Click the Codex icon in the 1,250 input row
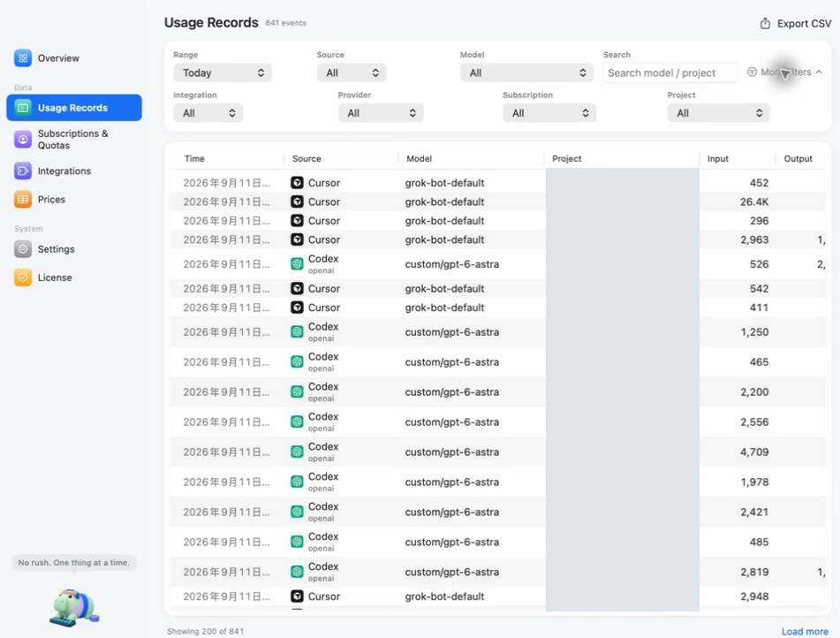Image resolution: width=840 pixels, height=638 pixels. [297, 332]
